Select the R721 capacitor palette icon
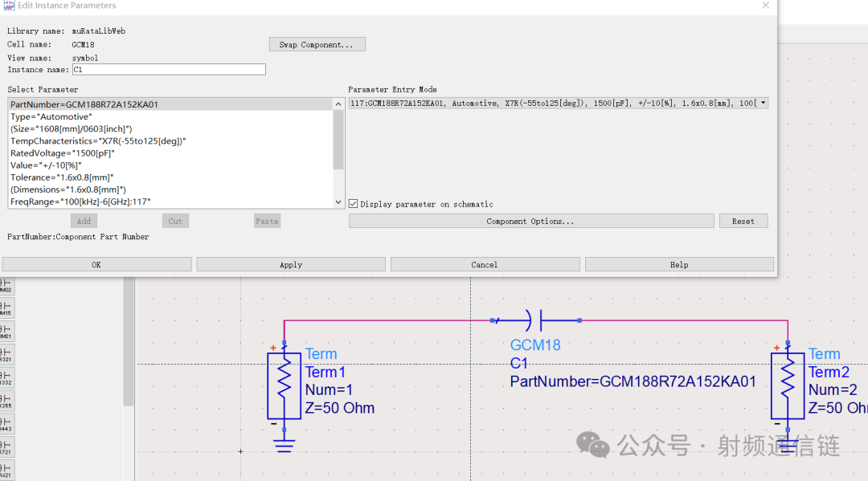 click(6, 448)
